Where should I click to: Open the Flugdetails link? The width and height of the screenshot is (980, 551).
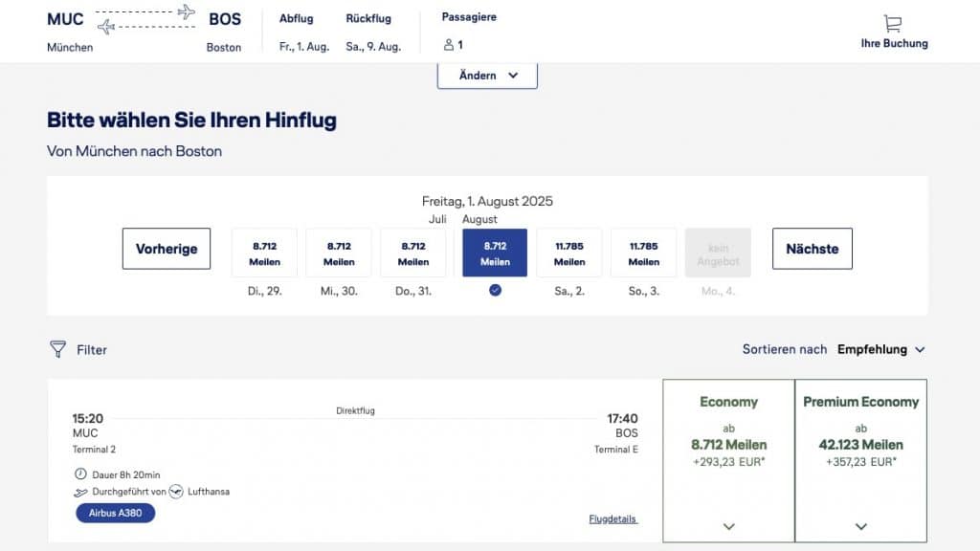tap(612, 518)
